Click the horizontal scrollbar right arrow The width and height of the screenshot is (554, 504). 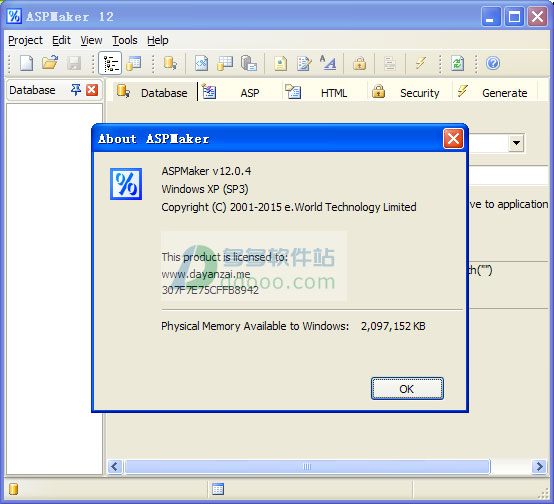539,467
